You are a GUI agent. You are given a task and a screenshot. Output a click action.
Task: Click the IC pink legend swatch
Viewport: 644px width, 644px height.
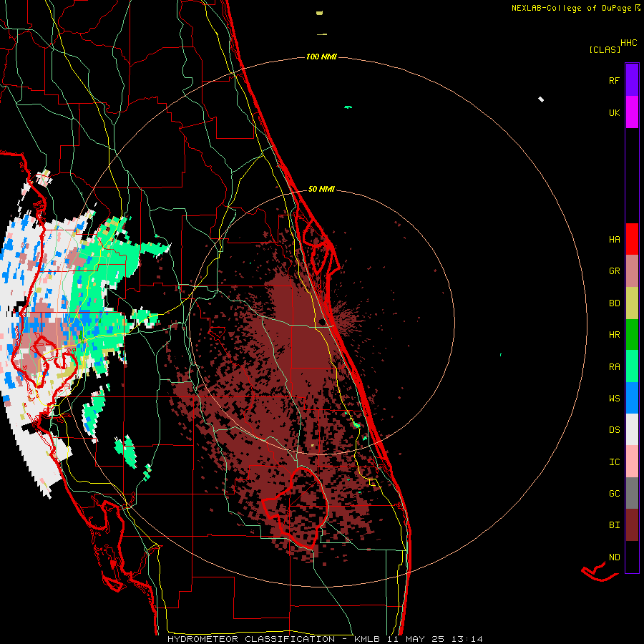(x=632, y=462)
